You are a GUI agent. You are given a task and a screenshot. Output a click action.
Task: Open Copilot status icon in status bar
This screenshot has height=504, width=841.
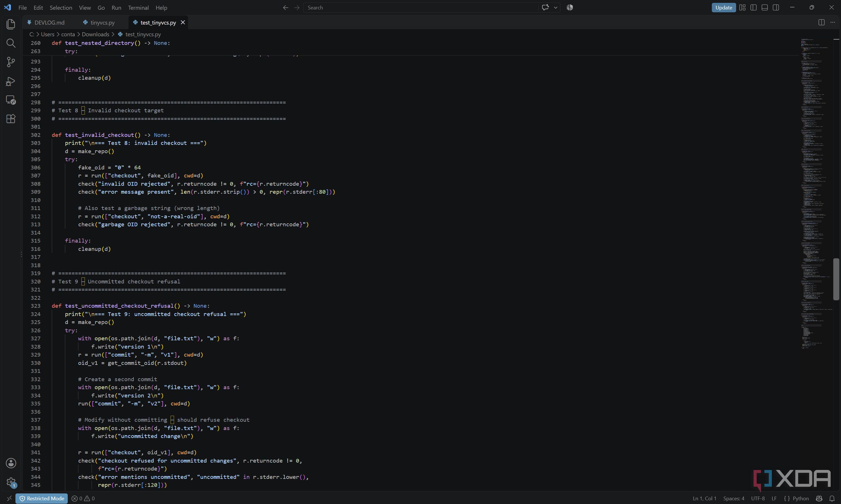click(x=819, y=498)
